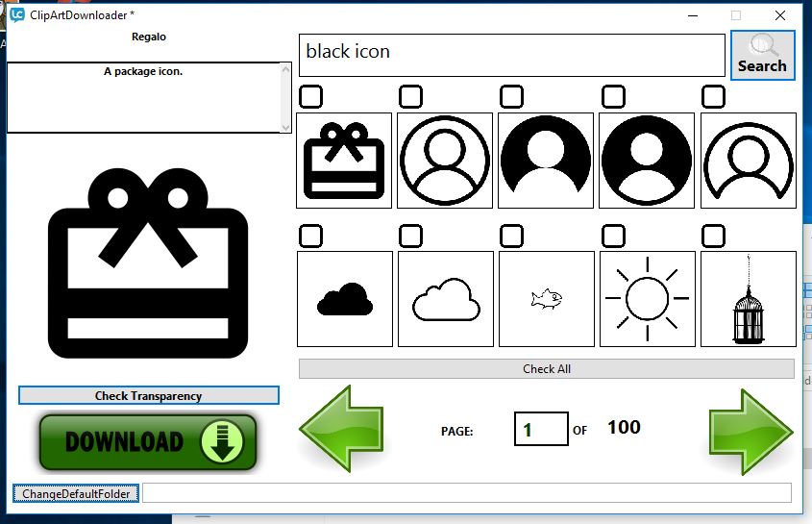Select the sun icon thumbnail
812x524 pixels.
click(x=647, y=299)
